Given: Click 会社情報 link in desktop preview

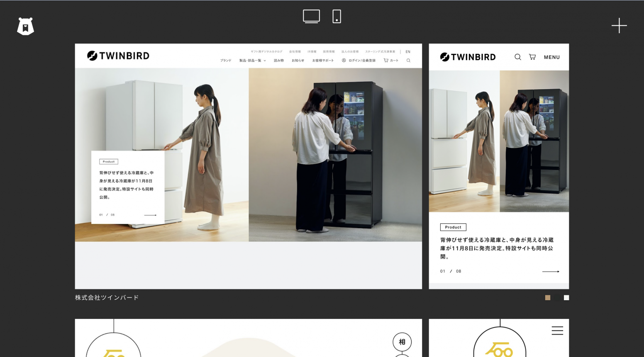Looking at the screenshot, I should (295, 52).
